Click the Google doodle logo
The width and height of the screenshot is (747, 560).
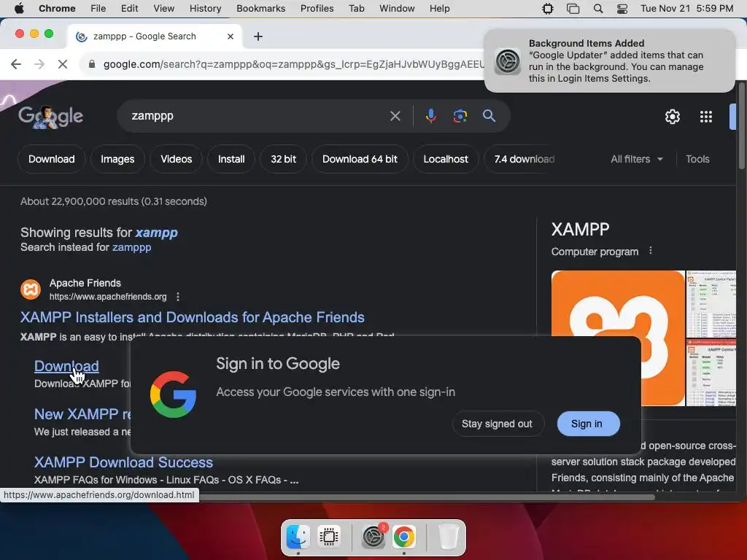point(50,116)
